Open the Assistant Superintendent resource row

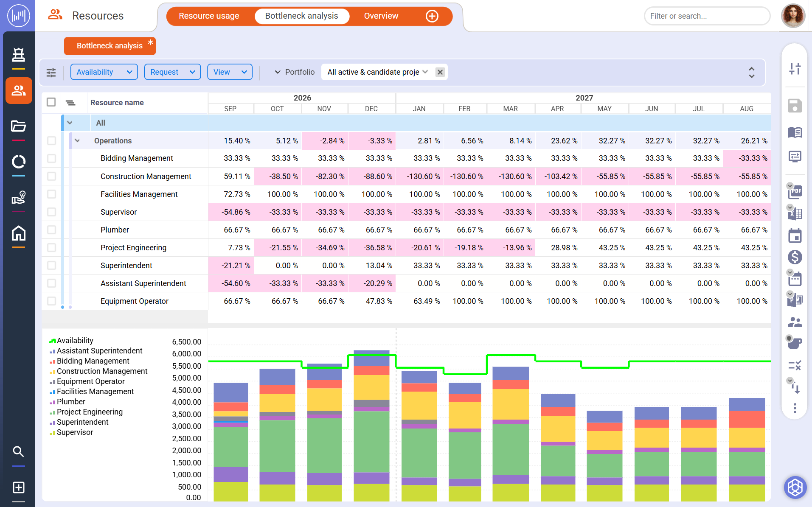(x=143, y=283)
